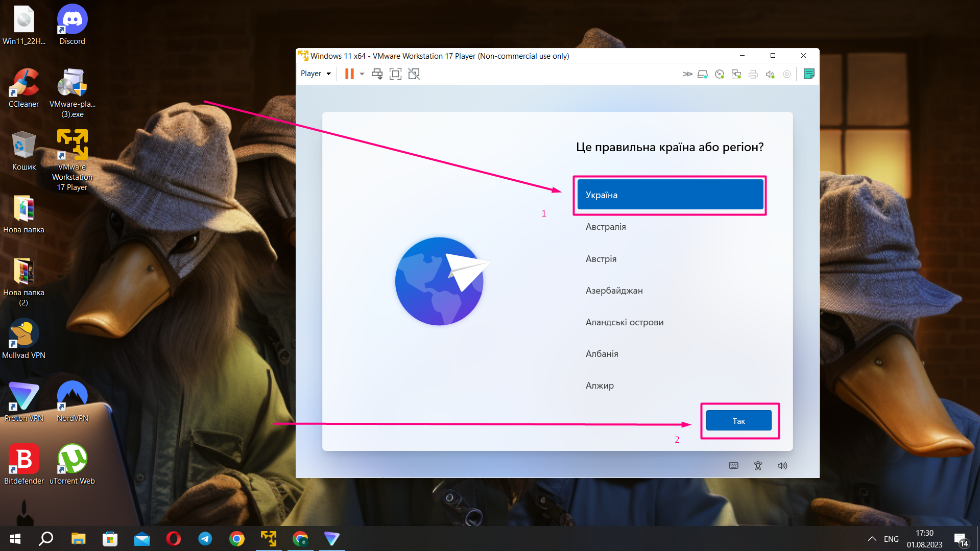Switch to VMware Player taskbar button
The height and width of the screenshot is (551, 980).
click(x=268, y=539)
